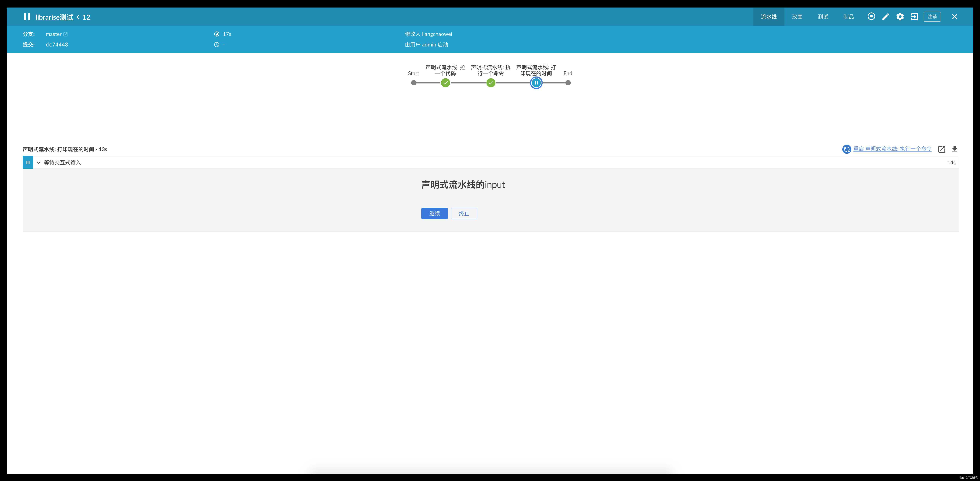Click restart 重启 声明式流水线: 执行一个命令 link
Screen dimensions: 980x481
pyautogui.click(x=892, y=149)
